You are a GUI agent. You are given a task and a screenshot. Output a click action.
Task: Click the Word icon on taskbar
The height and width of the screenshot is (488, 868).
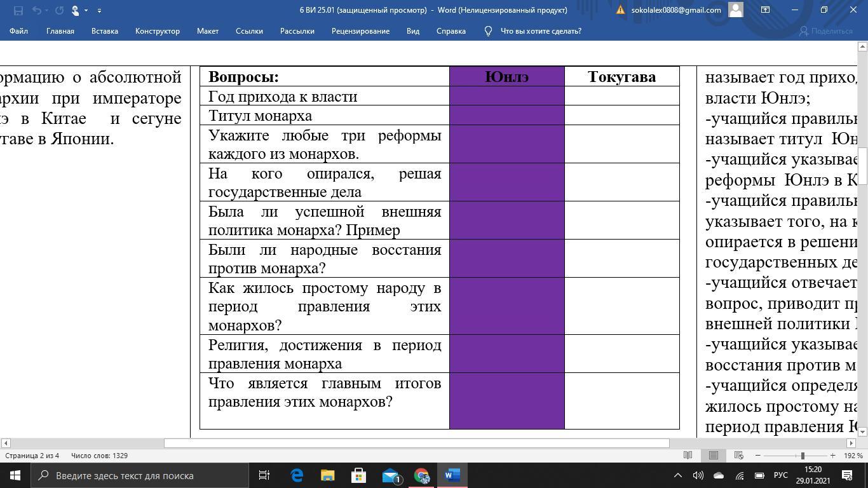click(x=452, y=475)
